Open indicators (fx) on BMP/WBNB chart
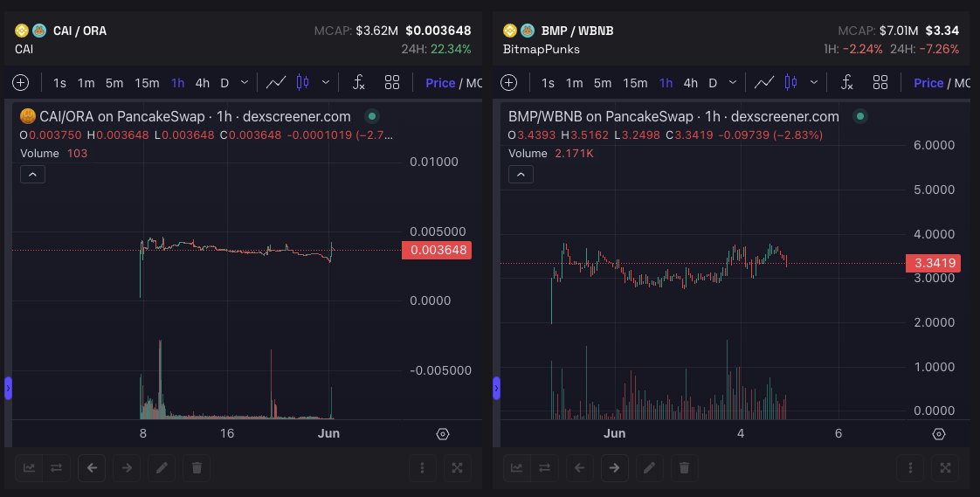This screenshot has height=497, width=980. [847, 82]
